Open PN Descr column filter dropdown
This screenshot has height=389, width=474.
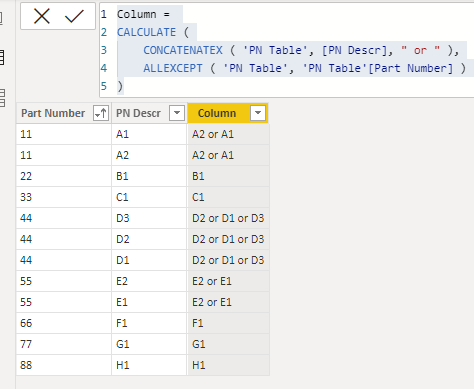177,113
